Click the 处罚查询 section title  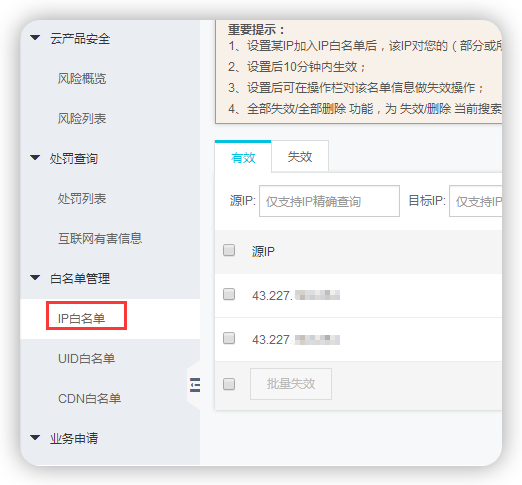[74, 159]
